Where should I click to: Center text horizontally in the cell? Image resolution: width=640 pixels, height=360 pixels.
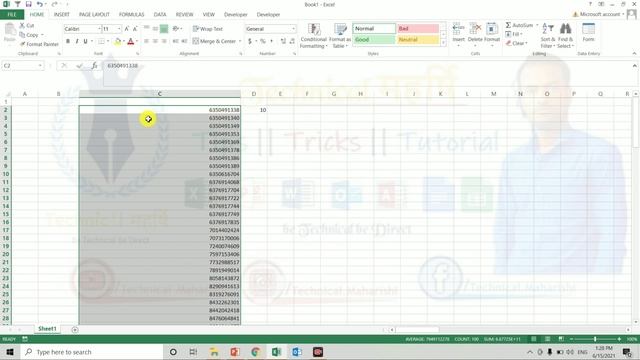[x=155, y=41]
